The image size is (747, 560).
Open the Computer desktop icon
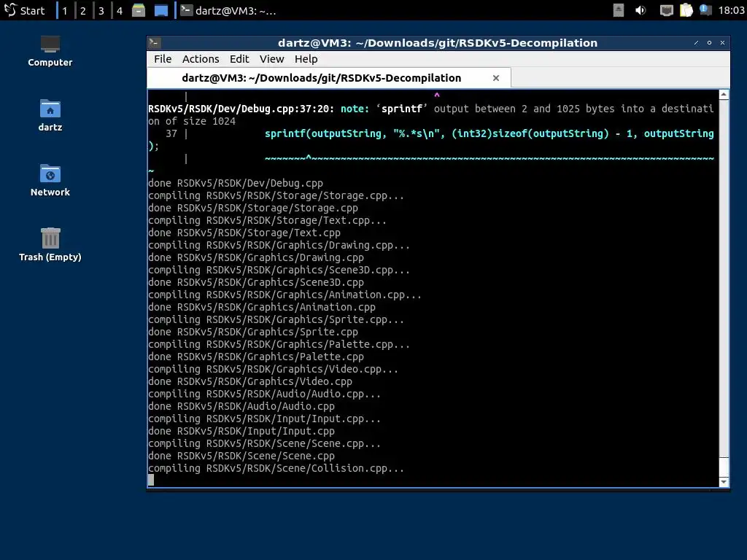click(x=50, y=52)
